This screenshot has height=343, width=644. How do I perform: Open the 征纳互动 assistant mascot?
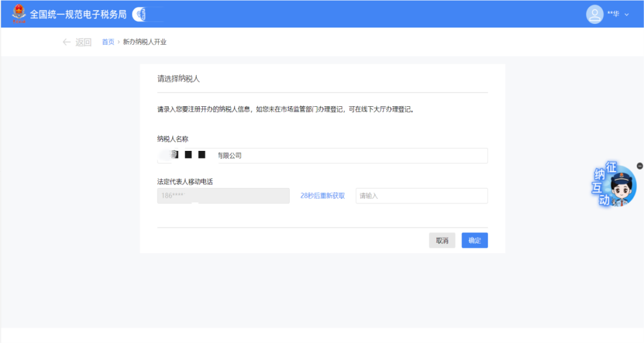(614, 184)
